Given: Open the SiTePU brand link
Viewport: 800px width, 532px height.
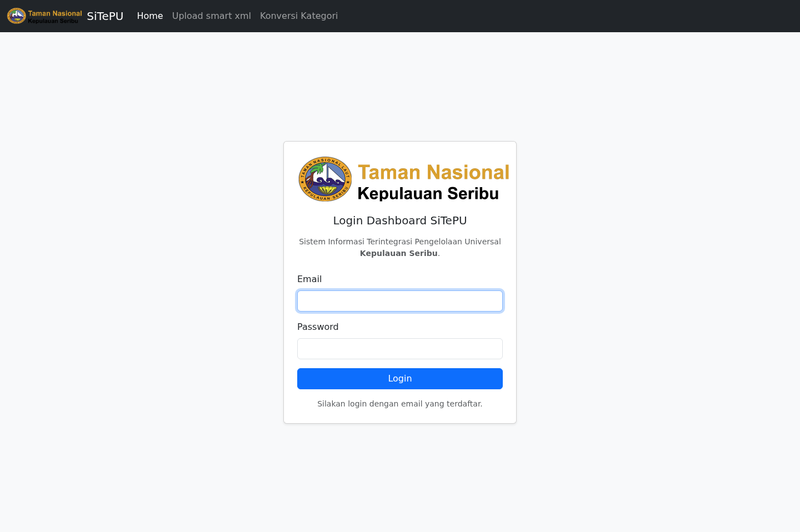Looking at the screenshot, I should 105,16.
